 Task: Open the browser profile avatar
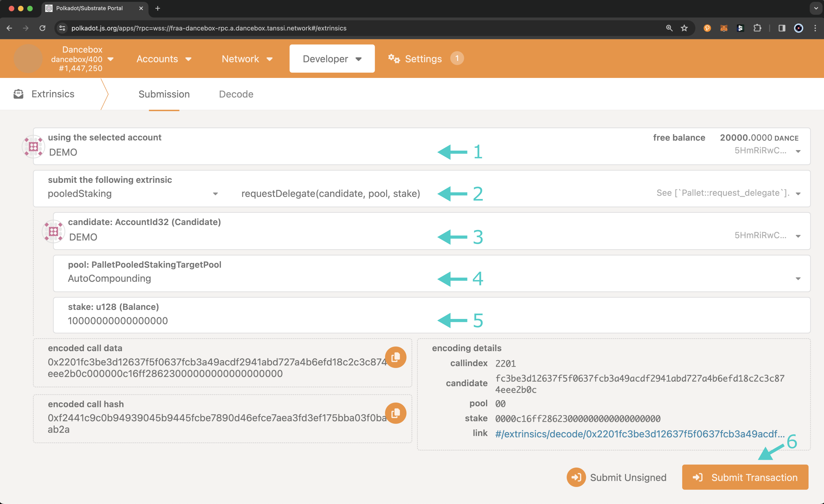(799, 28)
